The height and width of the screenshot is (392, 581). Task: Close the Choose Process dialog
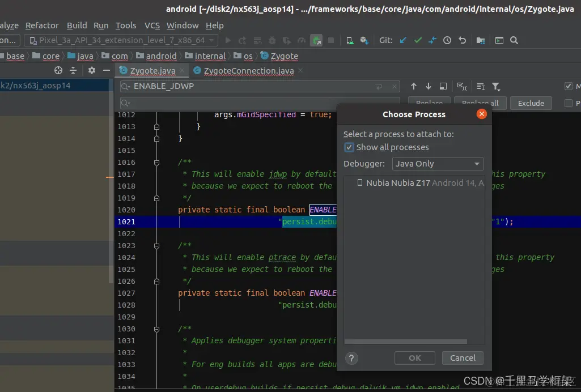[x=481, y=114]
